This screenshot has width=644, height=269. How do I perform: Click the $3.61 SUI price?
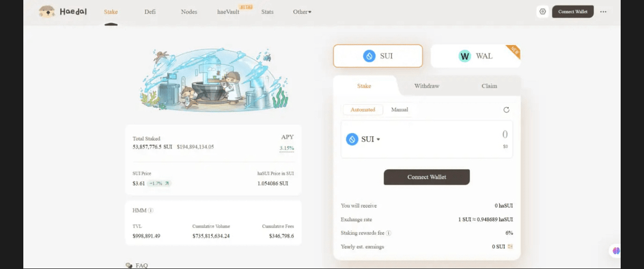pyautogui.click(x=138, y=183)
